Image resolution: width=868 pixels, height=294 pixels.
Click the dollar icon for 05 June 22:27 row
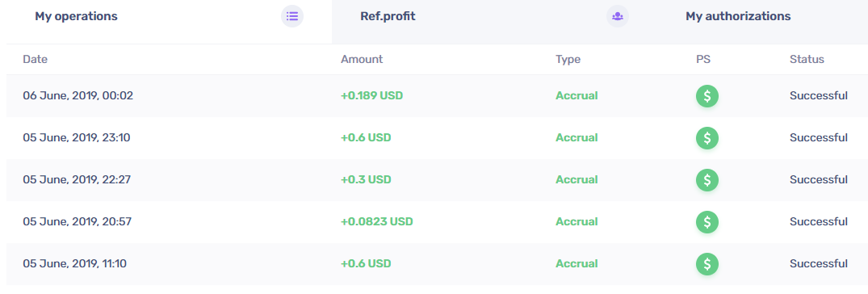click(x=707, y=180)
